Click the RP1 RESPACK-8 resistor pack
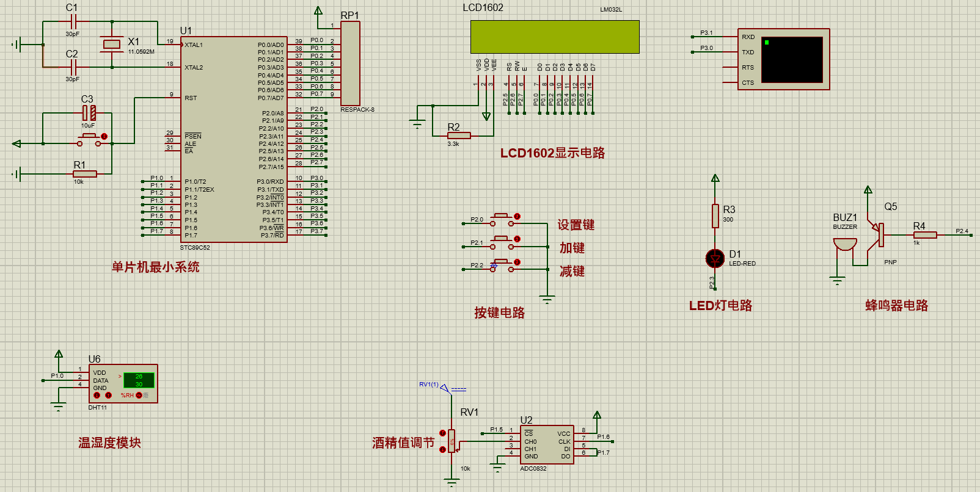 (350, 63)
